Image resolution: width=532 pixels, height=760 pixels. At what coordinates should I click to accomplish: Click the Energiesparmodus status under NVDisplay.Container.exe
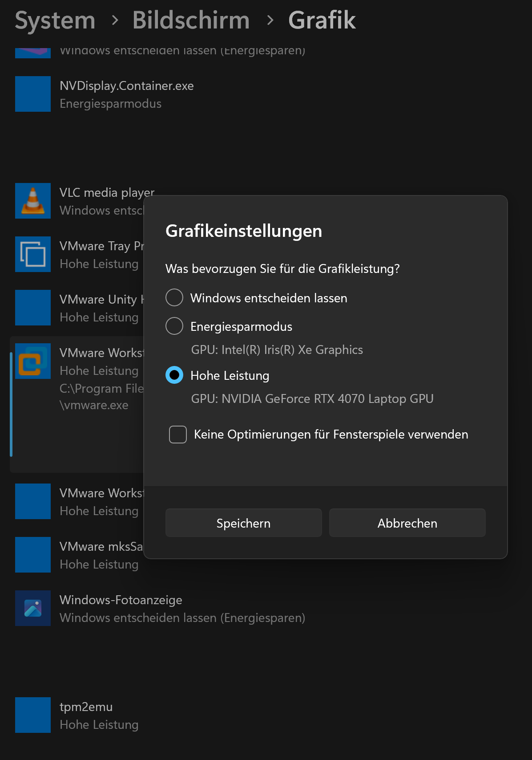110,104
